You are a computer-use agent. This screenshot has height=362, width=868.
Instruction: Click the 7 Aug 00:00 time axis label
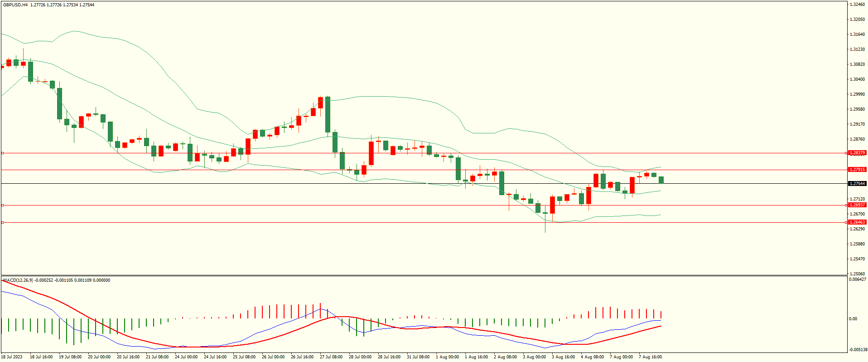(622, 357)
